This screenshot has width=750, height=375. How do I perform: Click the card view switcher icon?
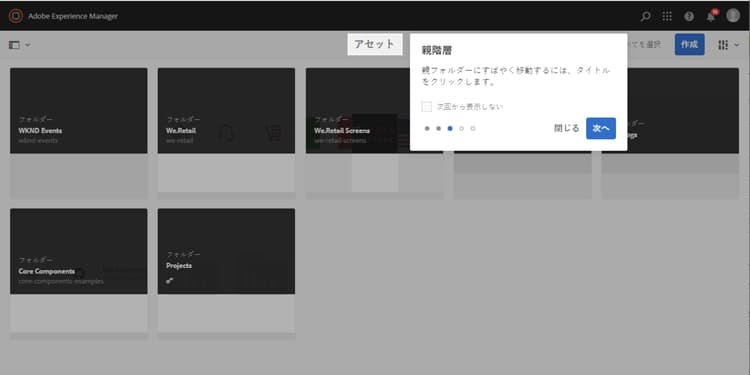723,45
